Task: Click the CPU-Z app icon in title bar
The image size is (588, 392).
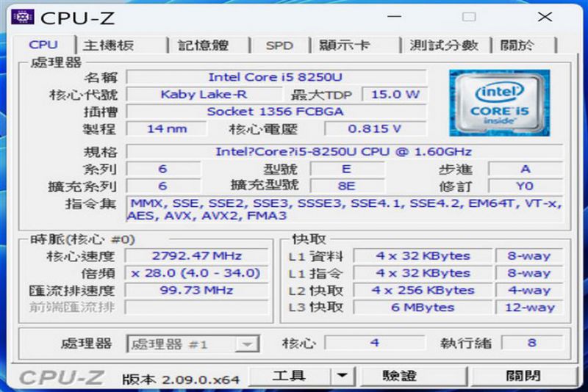Action: [23, 17]
